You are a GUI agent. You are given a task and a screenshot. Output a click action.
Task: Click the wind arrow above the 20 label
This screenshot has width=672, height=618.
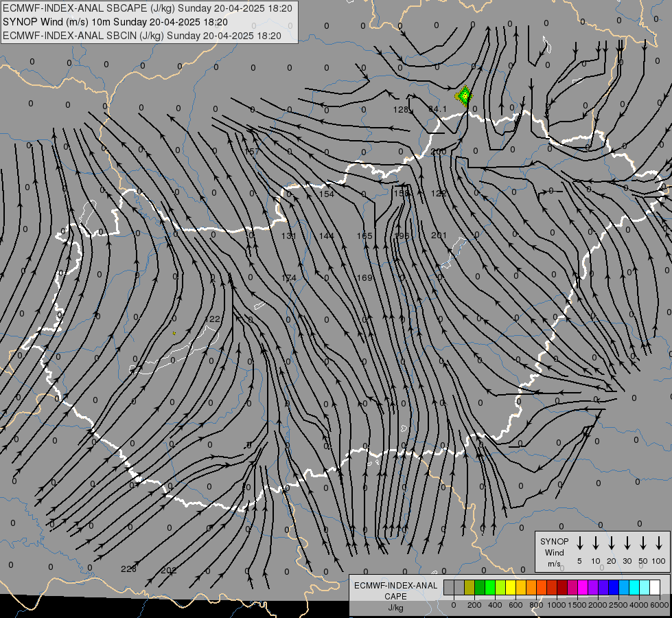click(x=612, y=543)
